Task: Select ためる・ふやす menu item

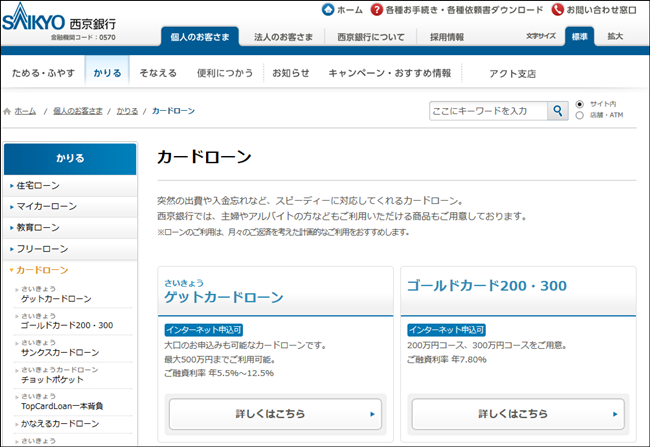Action: (44, 73)
